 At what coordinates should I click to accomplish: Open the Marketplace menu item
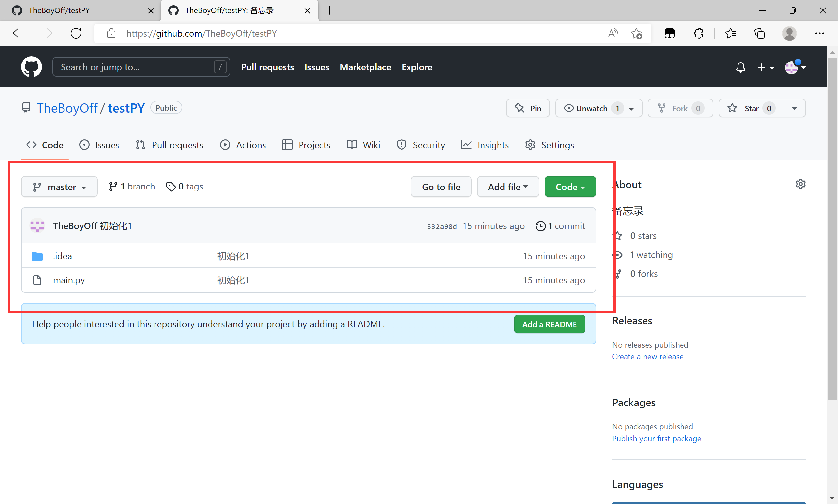[x=365, y=67]
